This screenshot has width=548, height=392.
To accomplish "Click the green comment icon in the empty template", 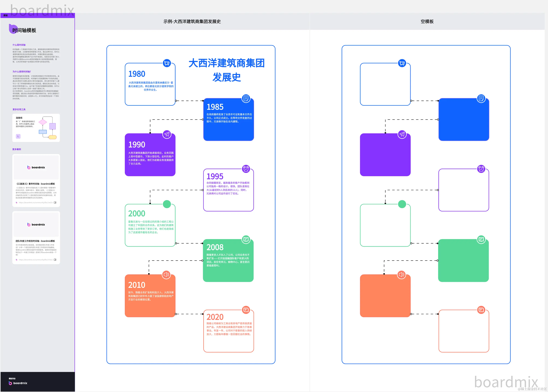I will (481, 239).
